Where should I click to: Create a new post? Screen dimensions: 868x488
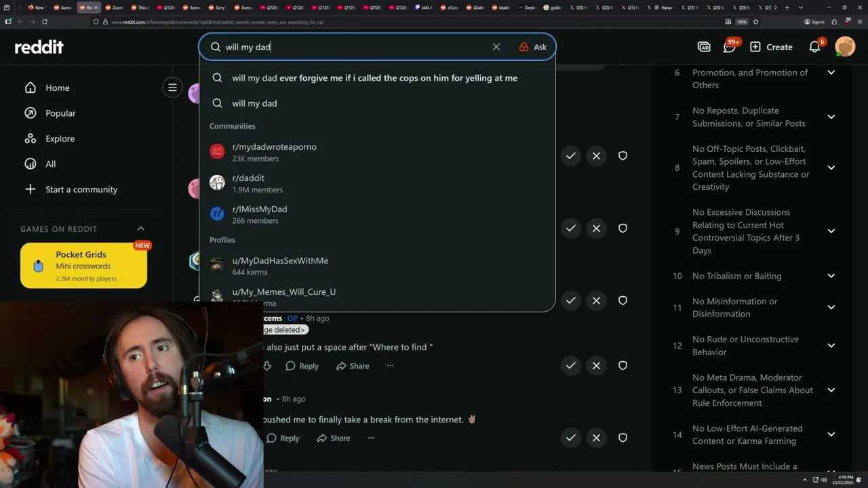(x=771, y=47)
